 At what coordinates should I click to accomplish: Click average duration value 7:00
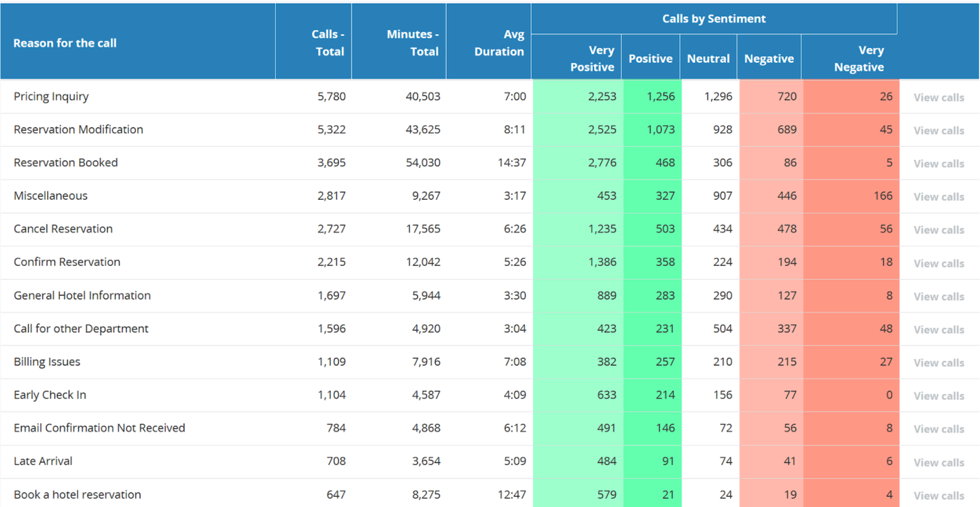[515, 96]
